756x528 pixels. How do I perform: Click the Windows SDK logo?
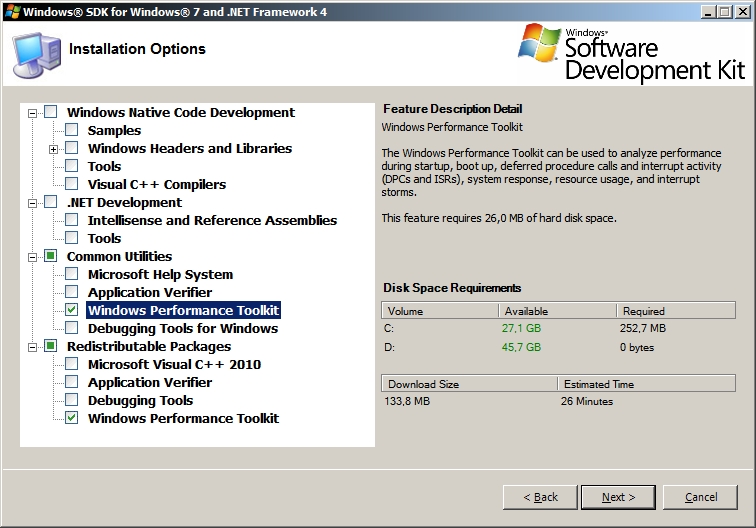click(632, 52)
